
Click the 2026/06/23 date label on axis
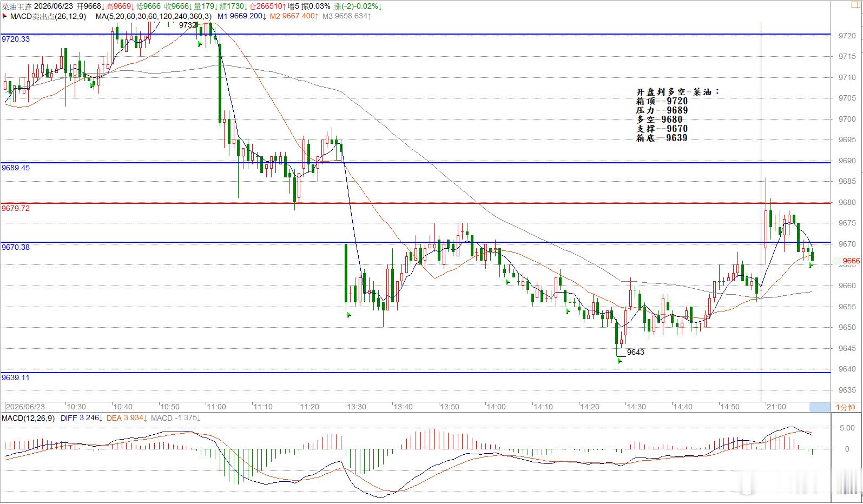[25, 407]
